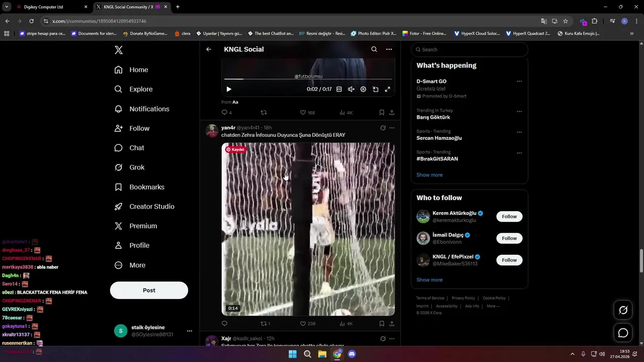The height and width of the screenshot is (362, 644).
Task: Open options for #BırakGitSARAN trend
Action: pyautogui.click(x=519, y=153)
